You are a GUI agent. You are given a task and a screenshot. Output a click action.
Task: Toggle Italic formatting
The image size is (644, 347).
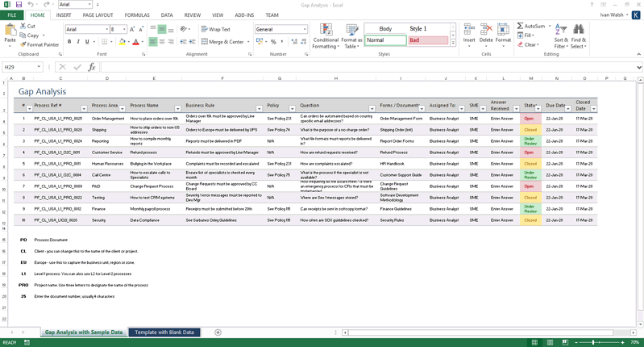coord(78,41)
